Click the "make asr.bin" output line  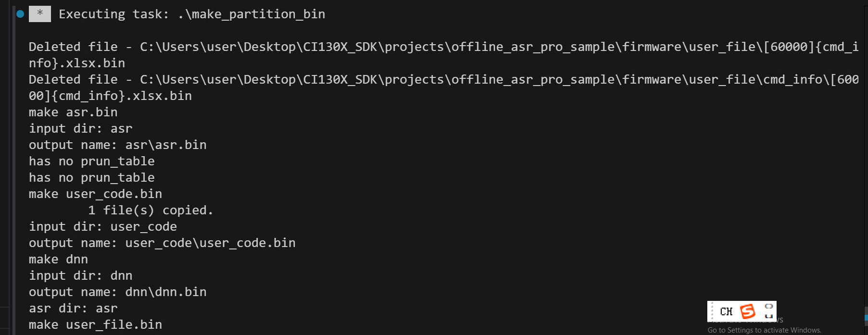click(73, 112)
